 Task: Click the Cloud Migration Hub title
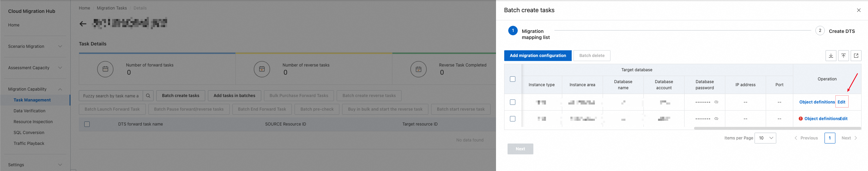pyautogui.click(x=32, y=11)
